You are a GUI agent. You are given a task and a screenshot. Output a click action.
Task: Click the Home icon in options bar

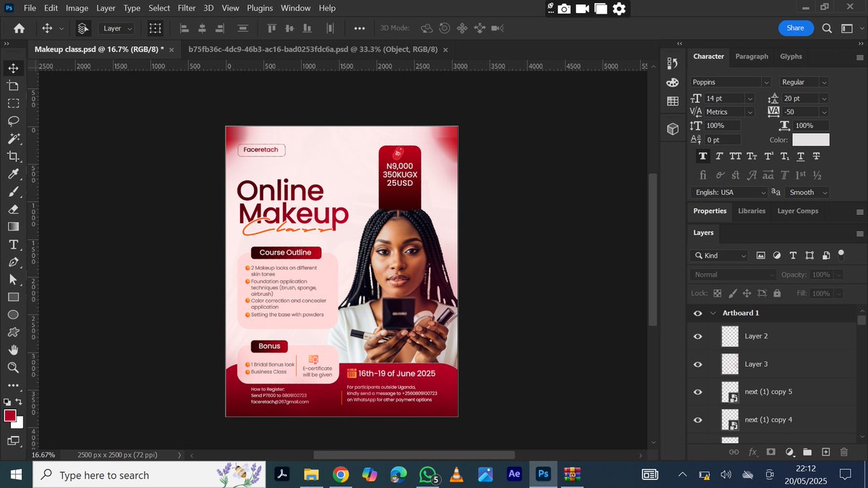coord(19,28)
